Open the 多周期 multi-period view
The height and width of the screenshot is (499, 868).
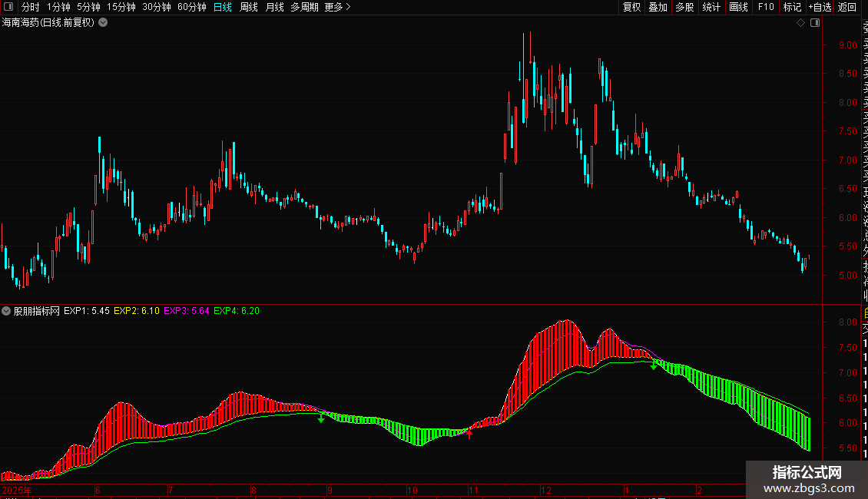pyautogui.click(x=304, y=7)
